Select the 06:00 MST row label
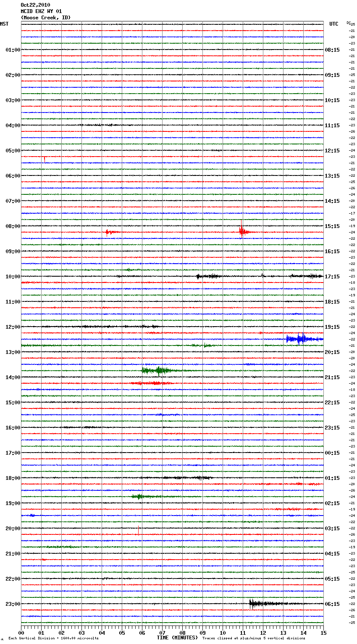Screen dimensions: 357x644 (x=13, y=176)
